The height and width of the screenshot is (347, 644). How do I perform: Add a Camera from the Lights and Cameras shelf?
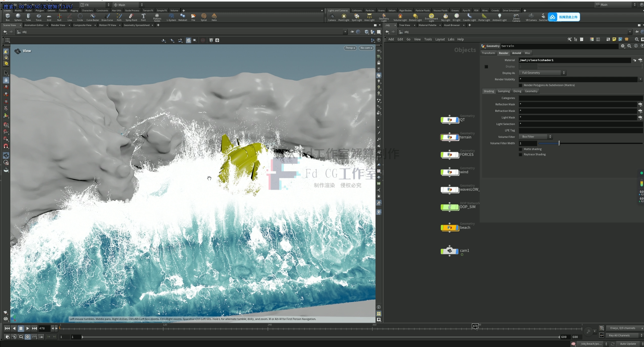tap(332, 17)
